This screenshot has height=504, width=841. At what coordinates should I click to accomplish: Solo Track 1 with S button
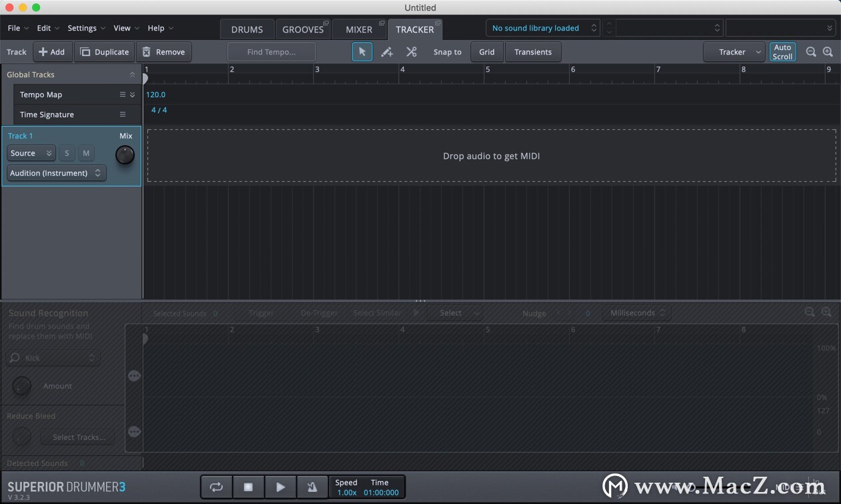tap(67, 153)
